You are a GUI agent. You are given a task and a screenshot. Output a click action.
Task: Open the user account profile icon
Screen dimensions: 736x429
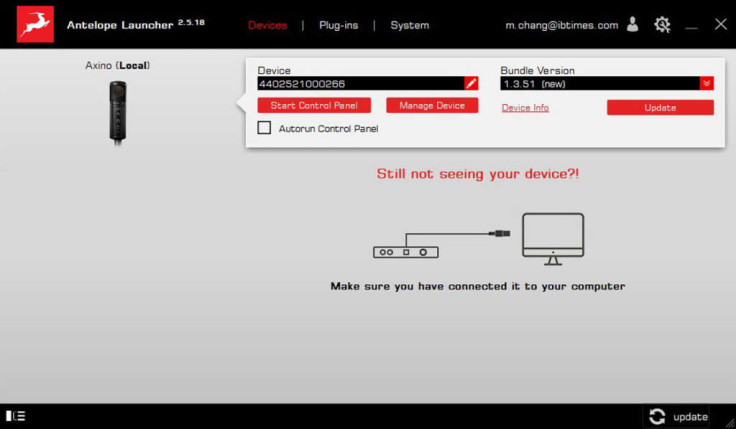(x=633, y=24)
